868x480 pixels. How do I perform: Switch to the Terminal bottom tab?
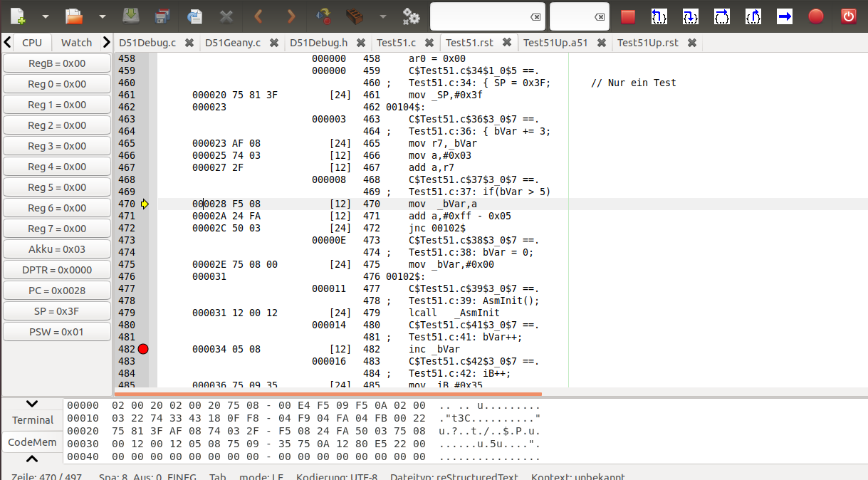(33, 420)
